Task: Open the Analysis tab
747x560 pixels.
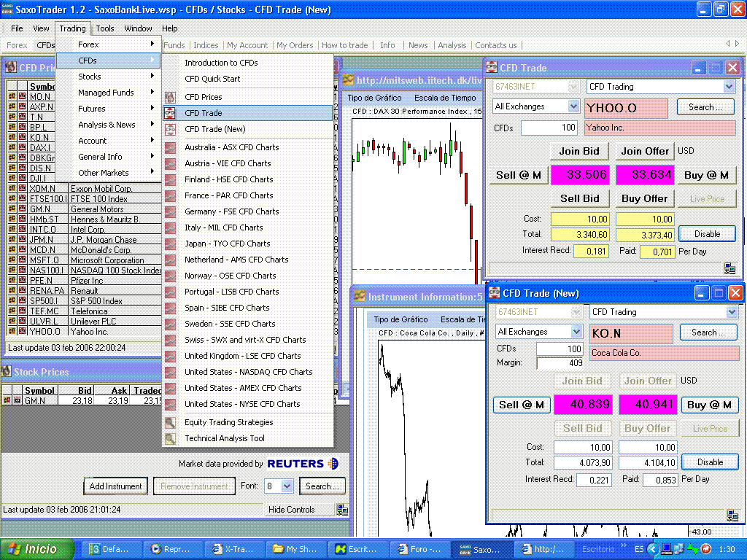Action: [452, 45]
